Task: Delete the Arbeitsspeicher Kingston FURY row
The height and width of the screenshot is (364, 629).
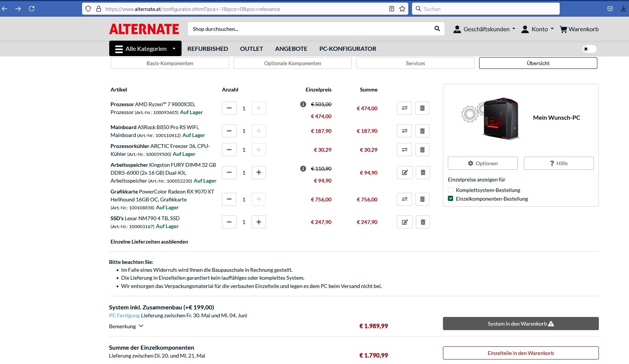Action: click(423, 173)
